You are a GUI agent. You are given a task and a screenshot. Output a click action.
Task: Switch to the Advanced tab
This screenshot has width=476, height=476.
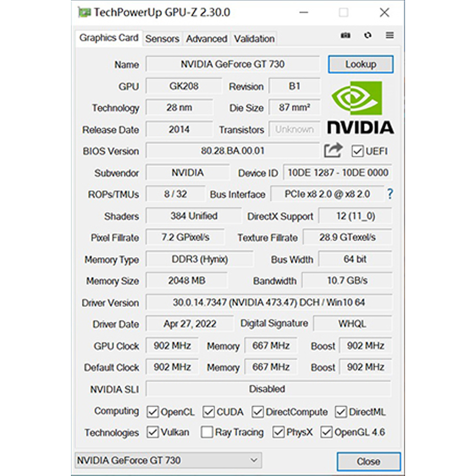click(206, 39)
